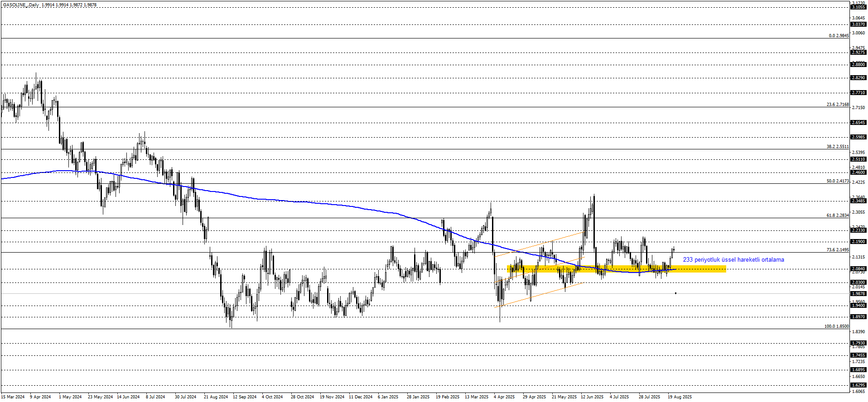Viewport: 868px width, 402px height.
Task: Click the '28 Oct 2024' date label
Action: 302,397
